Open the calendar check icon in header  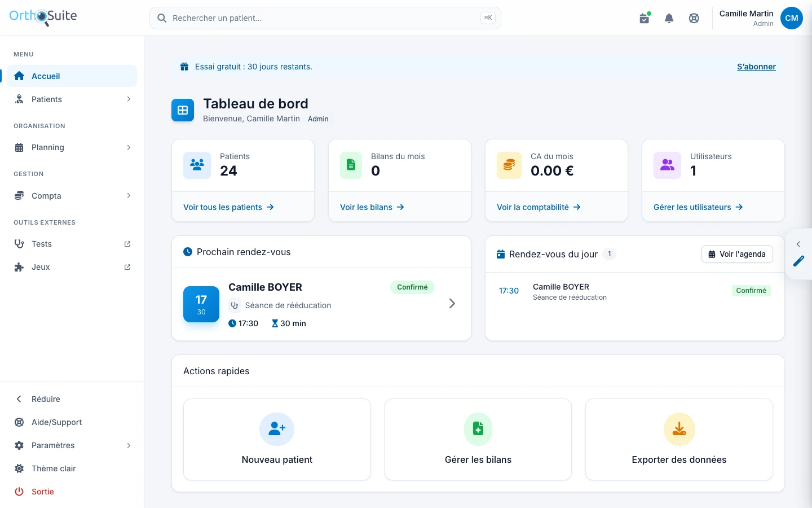645,18
